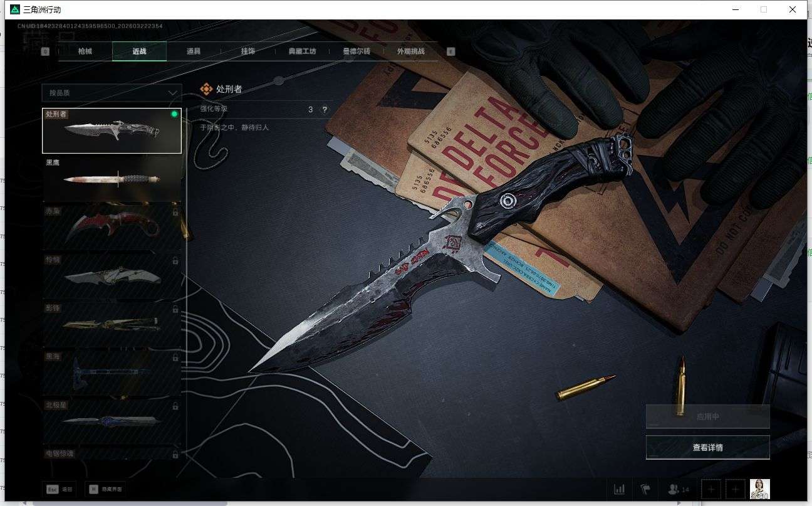The height and width of the screenshot is (506, 812).
Task: Open the flag icon in bottom bar
Action: click(645, 489)
